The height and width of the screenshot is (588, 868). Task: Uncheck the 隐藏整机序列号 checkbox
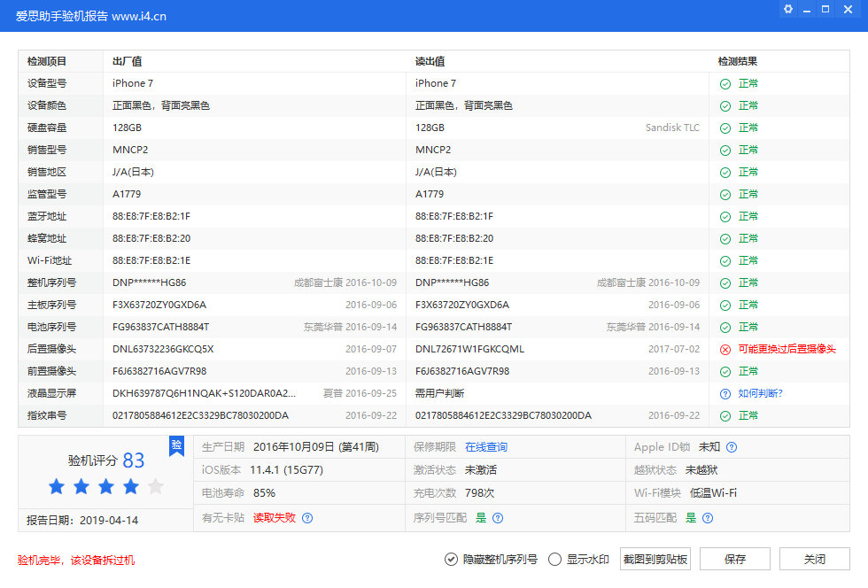pos(451,559)
